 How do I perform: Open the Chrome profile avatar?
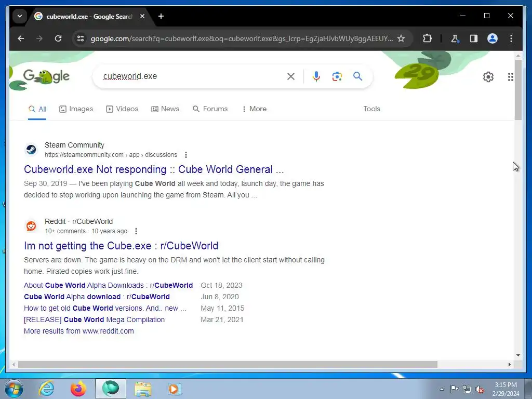[493, 38]
